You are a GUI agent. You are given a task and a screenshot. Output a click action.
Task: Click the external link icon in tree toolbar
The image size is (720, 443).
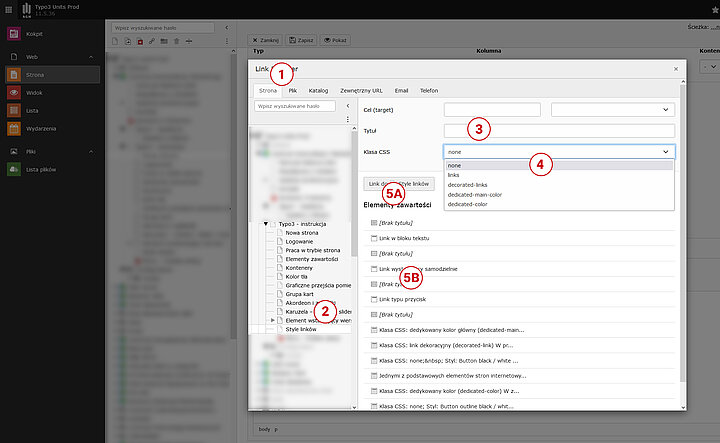click(x=152, y=41)
